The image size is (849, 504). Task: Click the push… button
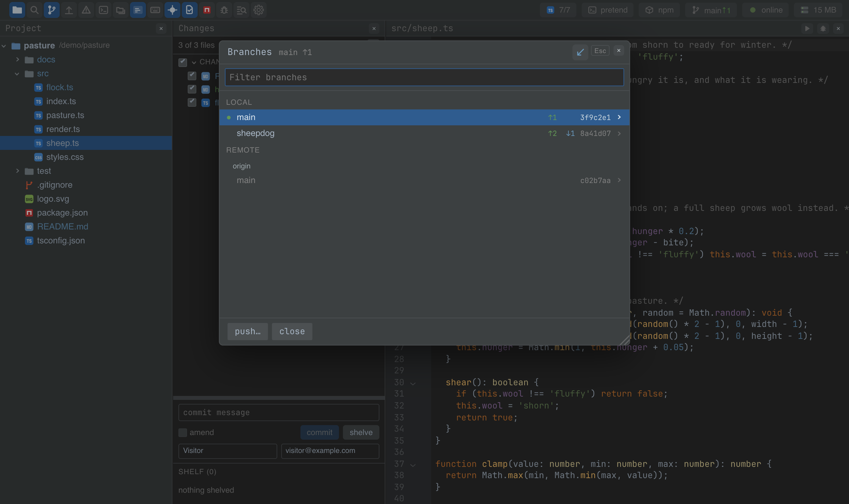(247, 331)
